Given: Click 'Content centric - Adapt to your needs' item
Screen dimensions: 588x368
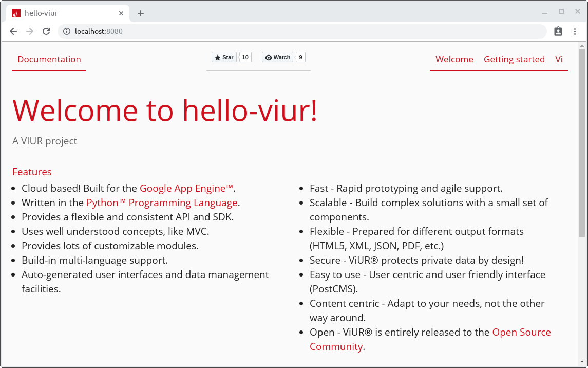Looking at the screenshot, I should tap(427, 310).
